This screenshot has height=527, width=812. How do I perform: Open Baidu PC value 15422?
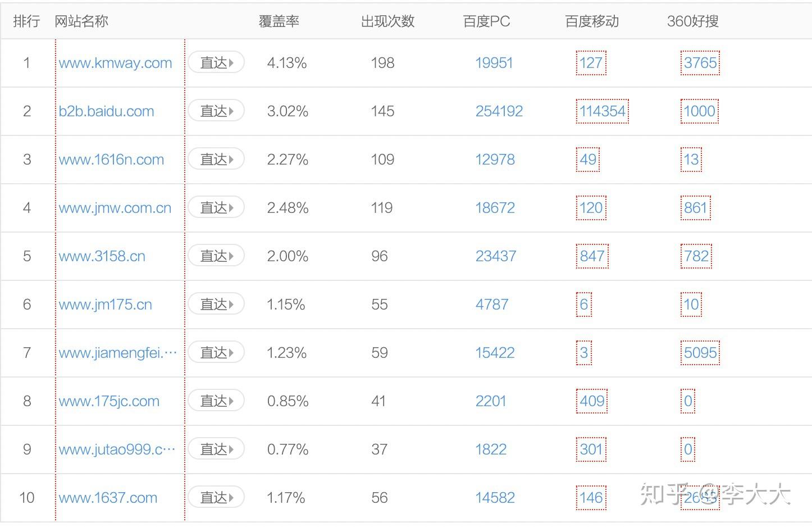click(x=495, y=353)
